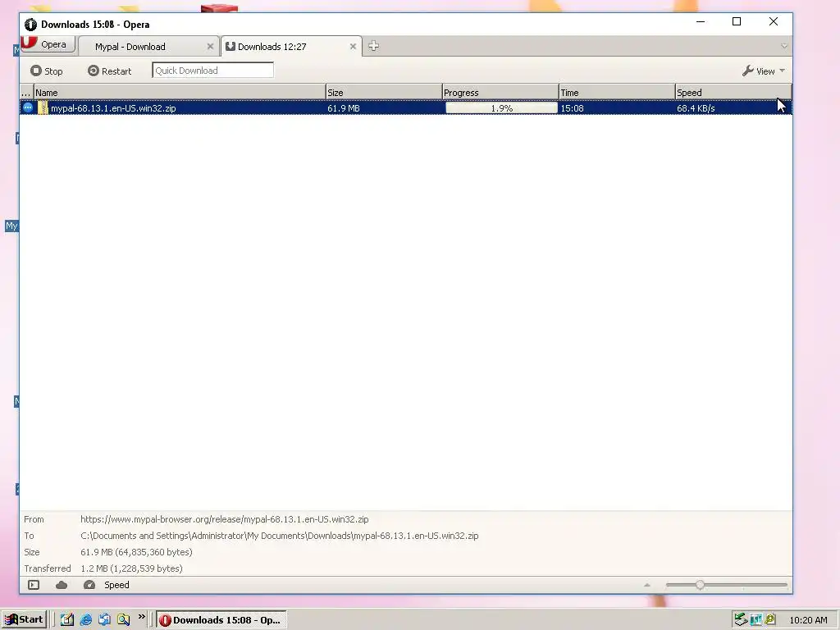Click the first system tray network icon

(741, 620)
